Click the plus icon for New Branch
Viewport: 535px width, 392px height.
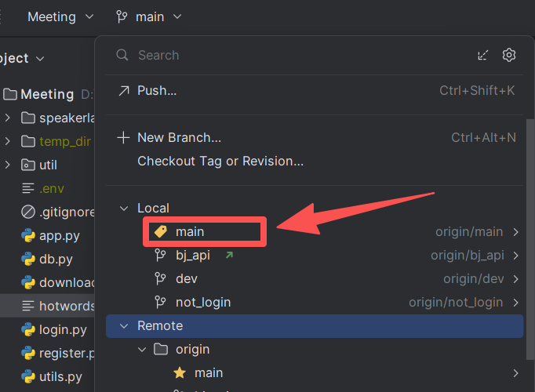123,138
